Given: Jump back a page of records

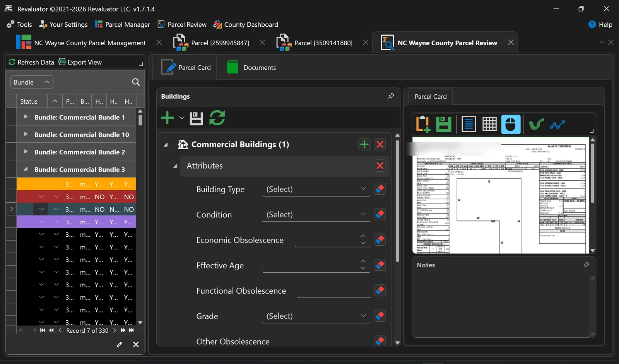Looking at the screenshot, I should [51, 330].
